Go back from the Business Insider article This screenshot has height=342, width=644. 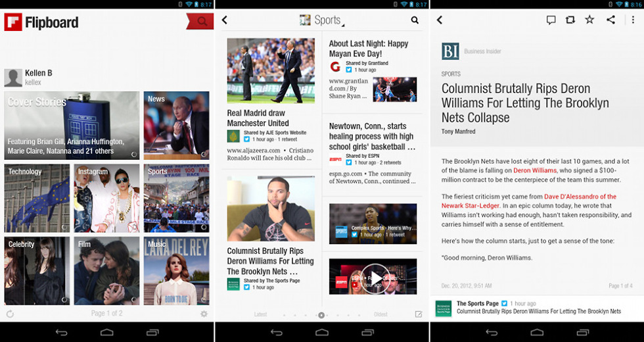click(x=440, y=20)
